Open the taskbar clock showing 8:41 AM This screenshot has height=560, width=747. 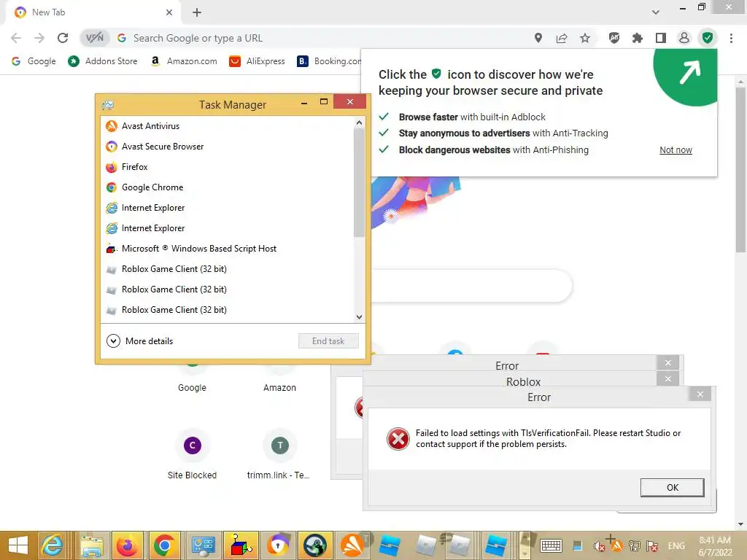pos(715,546)
